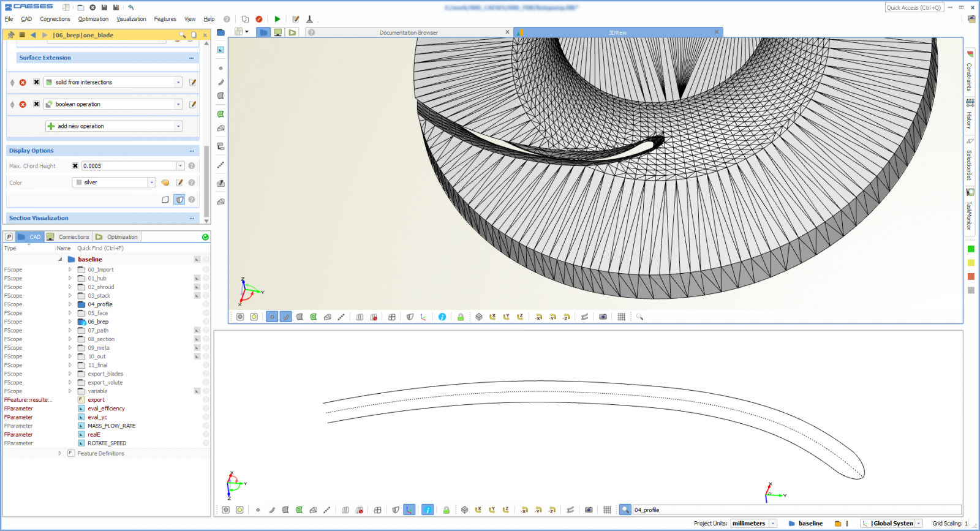Collapse the Display Options section header

103,151
